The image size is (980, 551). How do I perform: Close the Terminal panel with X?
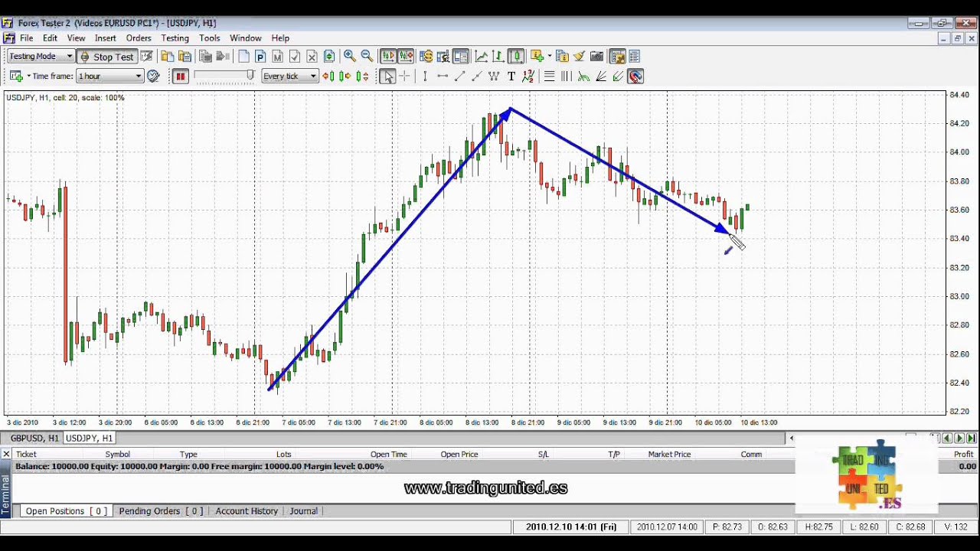(x=6, y=454)
